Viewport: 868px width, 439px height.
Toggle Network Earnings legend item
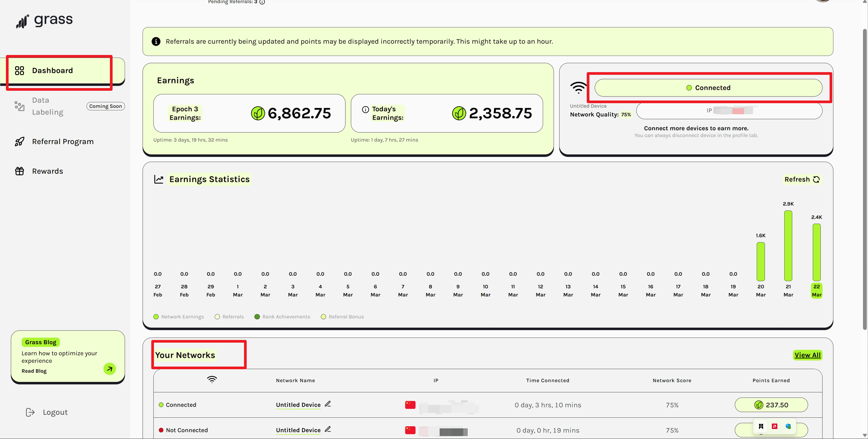[179, 317]
